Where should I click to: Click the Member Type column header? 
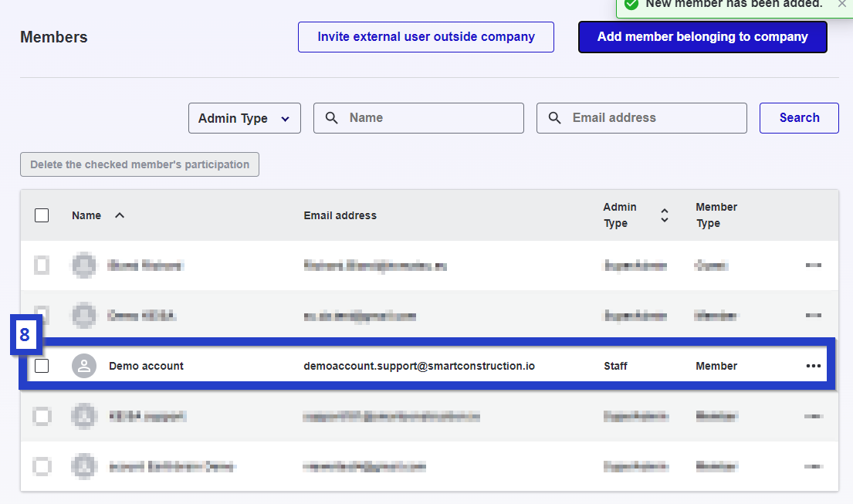(716, 215)
